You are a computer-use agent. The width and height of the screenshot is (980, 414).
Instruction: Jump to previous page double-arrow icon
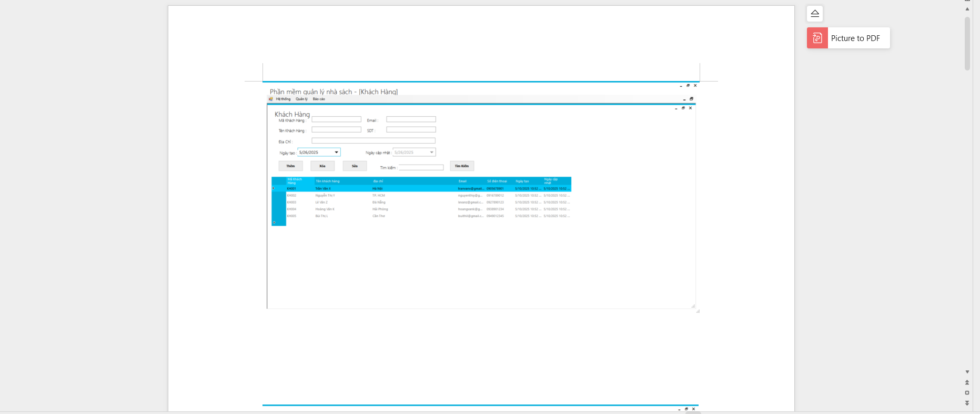(967, 382)
